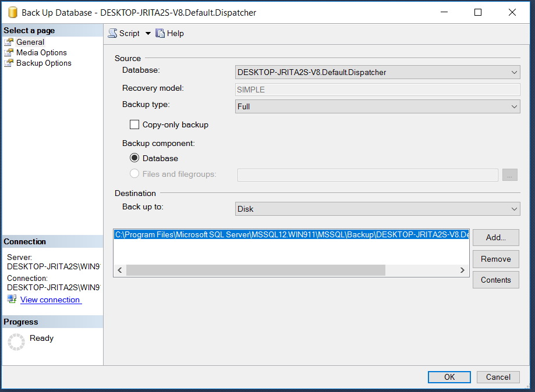
Task: Open the Script dropdown arrow
Action: click(148, 33)
